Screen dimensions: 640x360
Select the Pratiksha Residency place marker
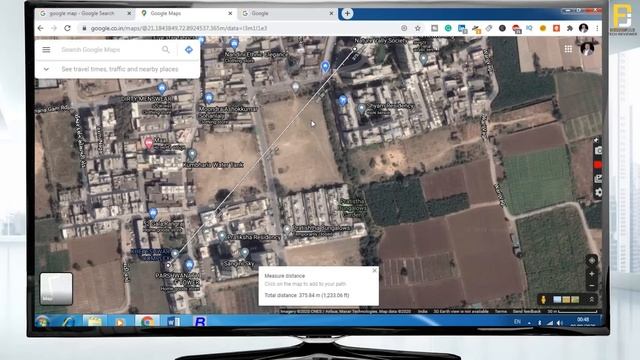pyautogui.click(x=221, y=236)
